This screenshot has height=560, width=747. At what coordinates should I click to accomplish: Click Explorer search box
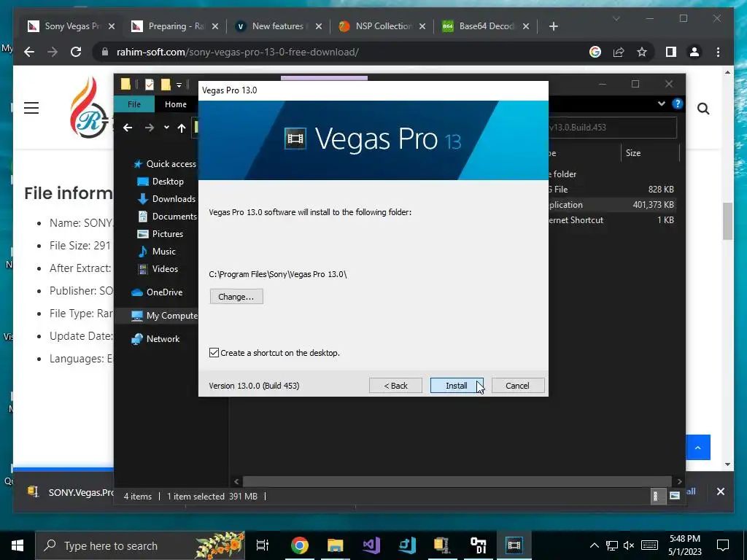[612, 128]
